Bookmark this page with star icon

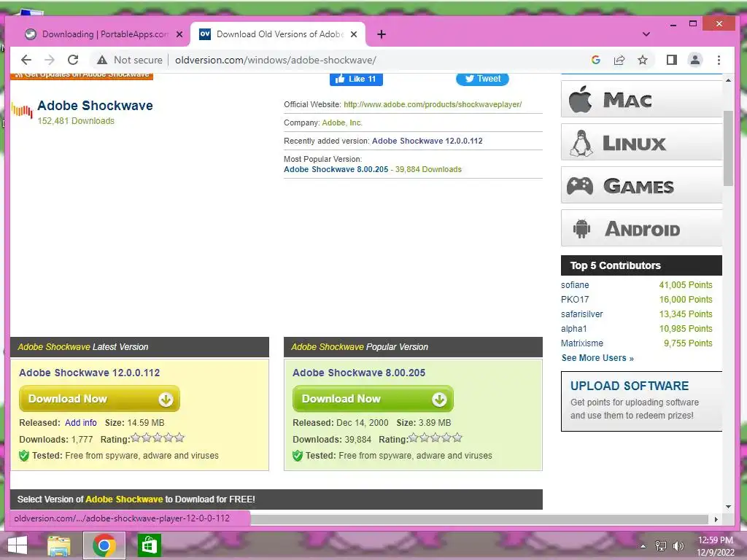(x=643, y=60)
